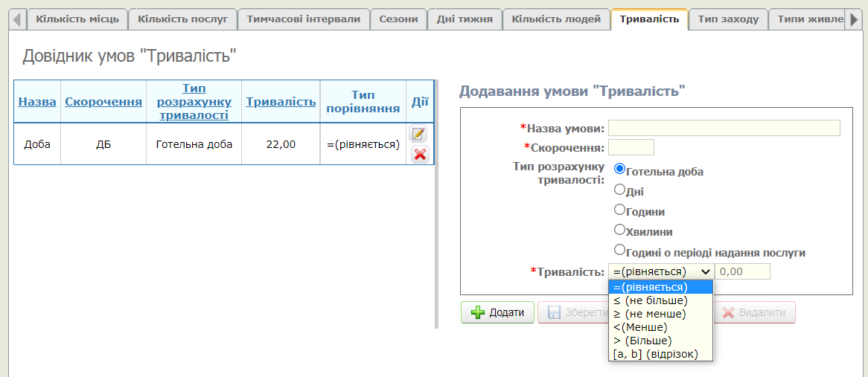This screenshot has width=868, height=377.
Task: Open the Дні тижня tab
Action: pos(464,19)
